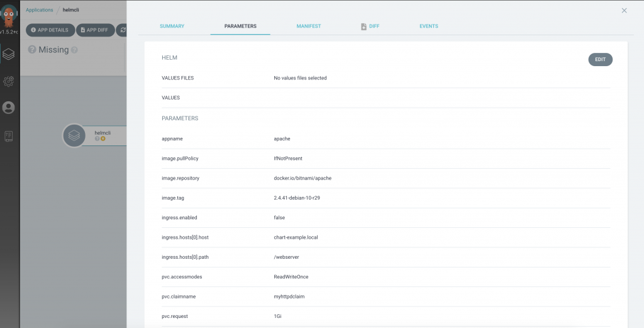Click the pvc.claimname parameter name

179,297
